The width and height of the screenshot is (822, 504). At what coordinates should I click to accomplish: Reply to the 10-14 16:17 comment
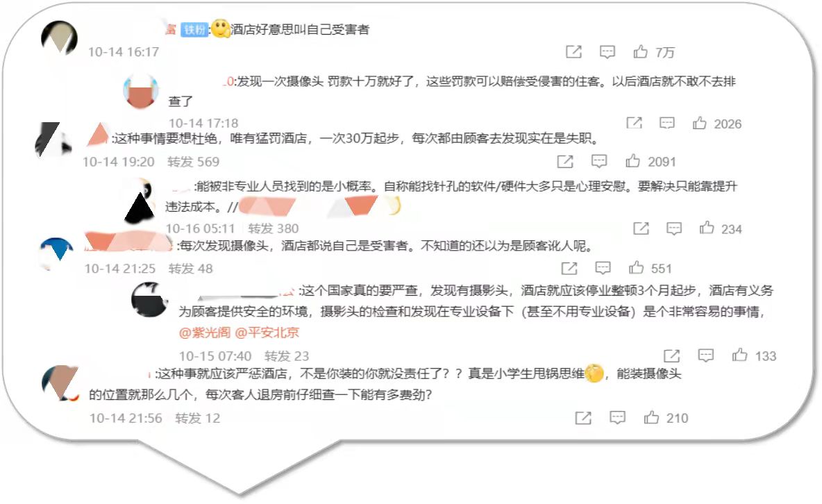[x=607, y=51]
